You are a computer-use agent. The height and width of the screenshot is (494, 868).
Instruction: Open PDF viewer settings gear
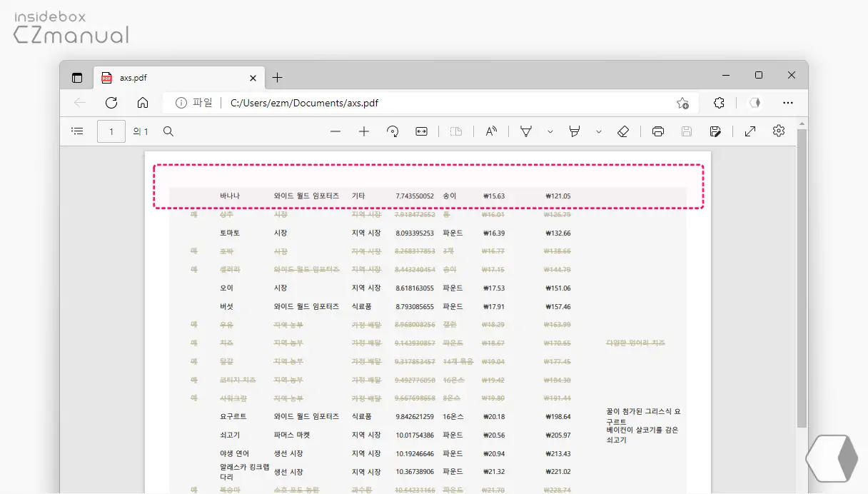pos(779,131)
